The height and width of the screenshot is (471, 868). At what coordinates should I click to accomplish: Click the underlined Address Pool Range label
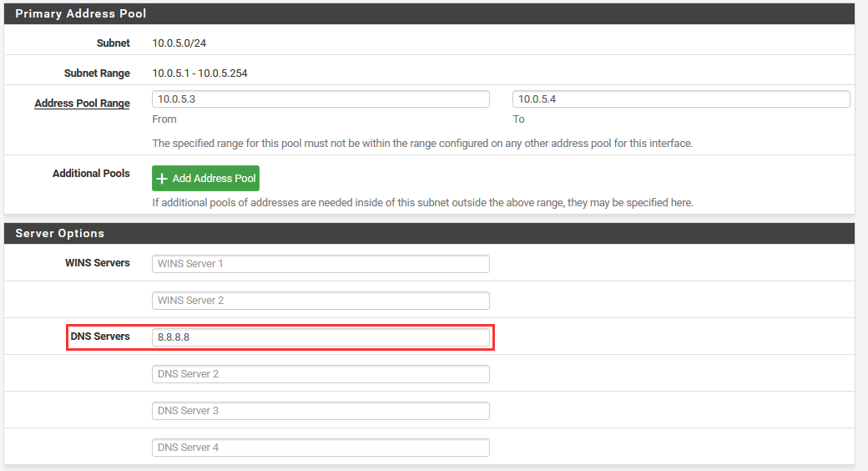pyautogui.click(x=82, y=104)
